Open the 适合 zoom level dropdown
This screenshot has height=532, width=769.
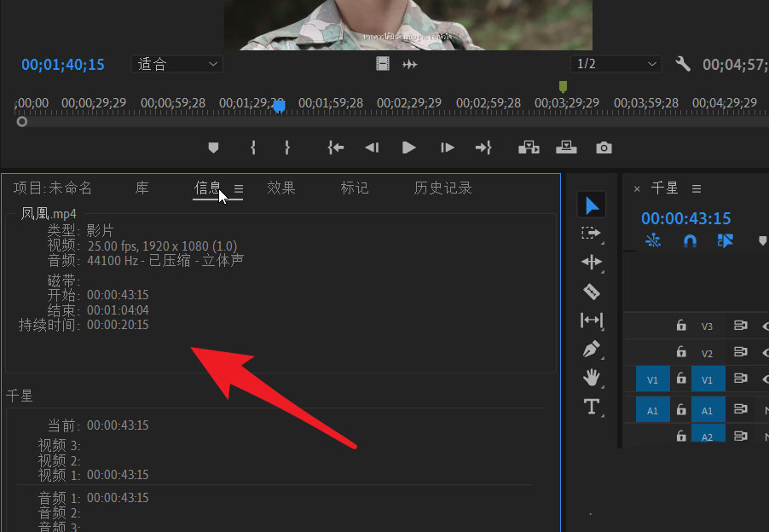coord(176,64)
